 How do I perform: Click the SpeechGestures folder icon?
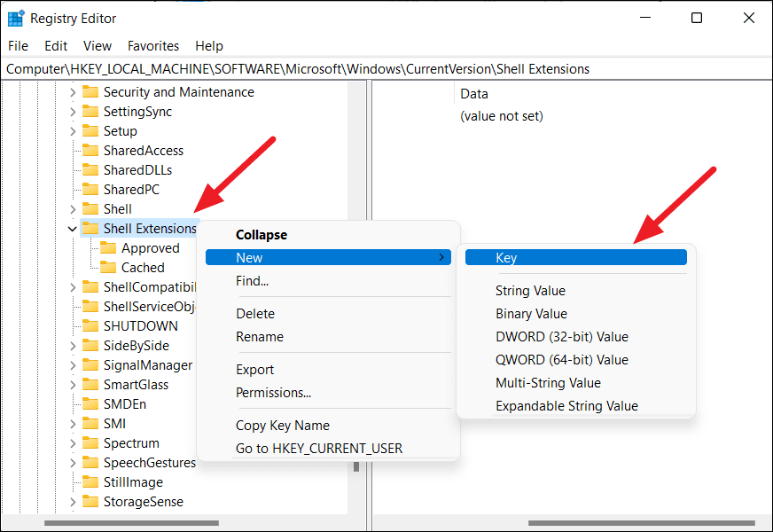pos(90,463)
